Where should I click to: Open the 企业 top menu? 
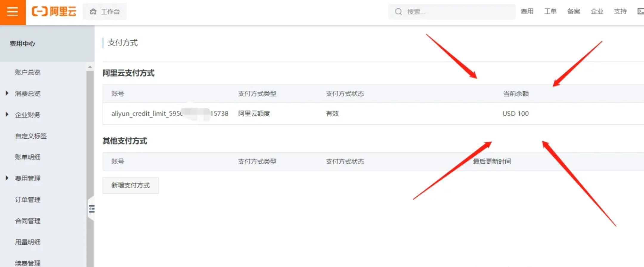point(597,11)
